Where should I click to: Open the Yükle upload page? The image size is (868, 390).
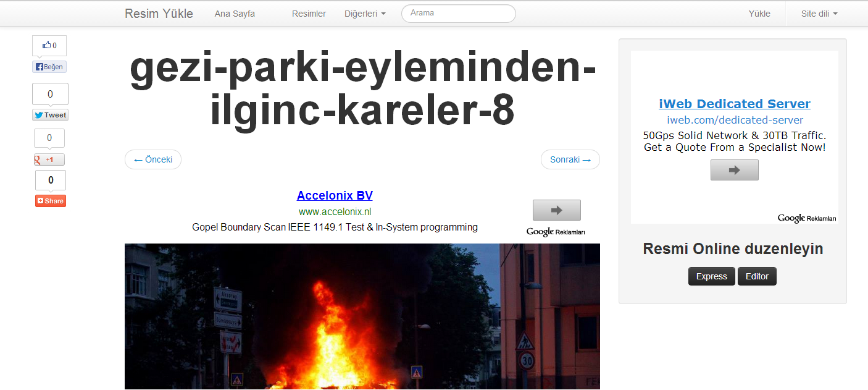(759, 14)
